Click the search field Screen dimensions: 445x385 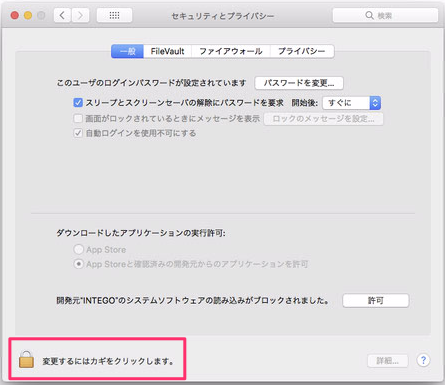(x=385, y=15)
